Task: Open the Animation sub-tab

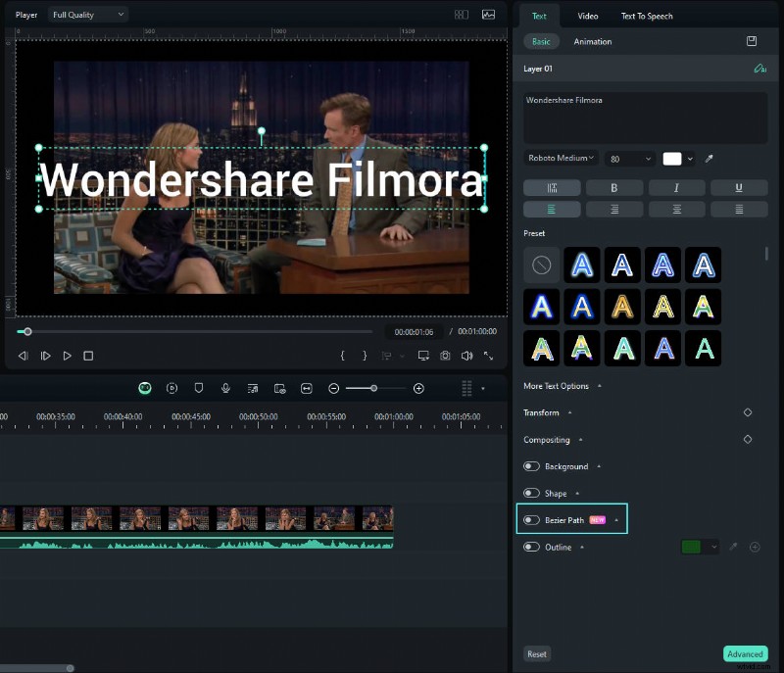Action: pos(592,42)
